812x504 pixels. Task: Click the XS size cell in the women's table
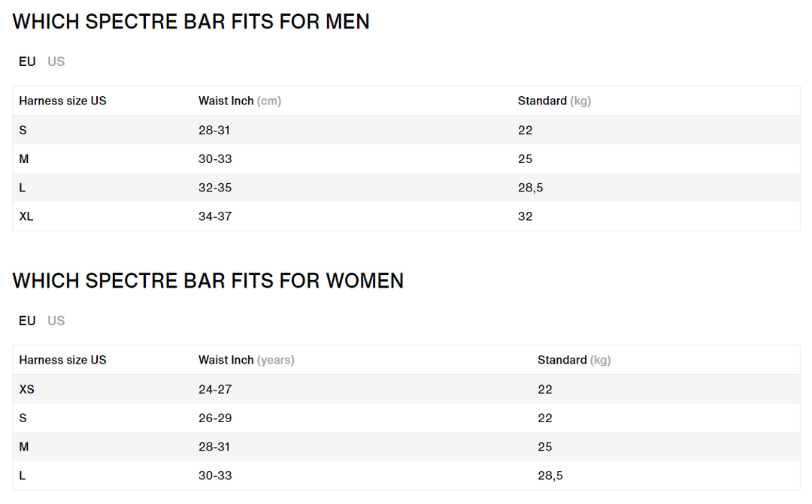[x=26, y=389]
